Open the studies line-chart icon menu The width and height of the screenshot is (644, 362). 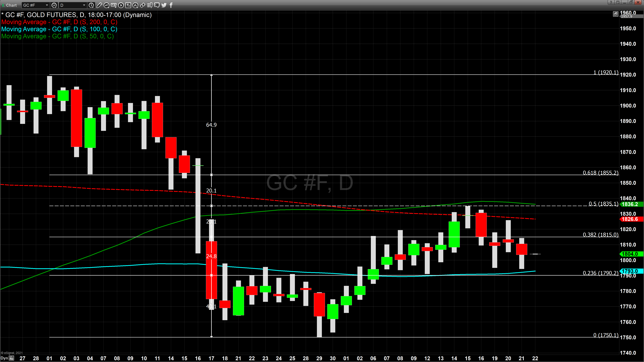tap(106, 5)
